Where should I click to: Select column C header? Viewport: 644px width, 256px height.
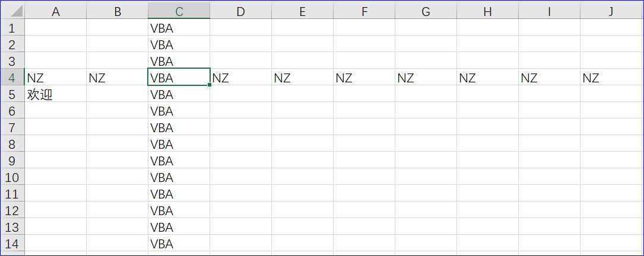179,12
